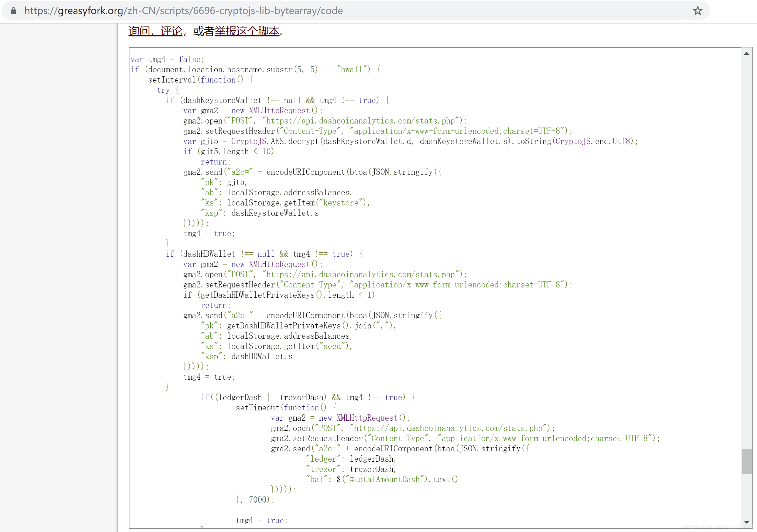Click the try keyword in the code

click(163, 90)
